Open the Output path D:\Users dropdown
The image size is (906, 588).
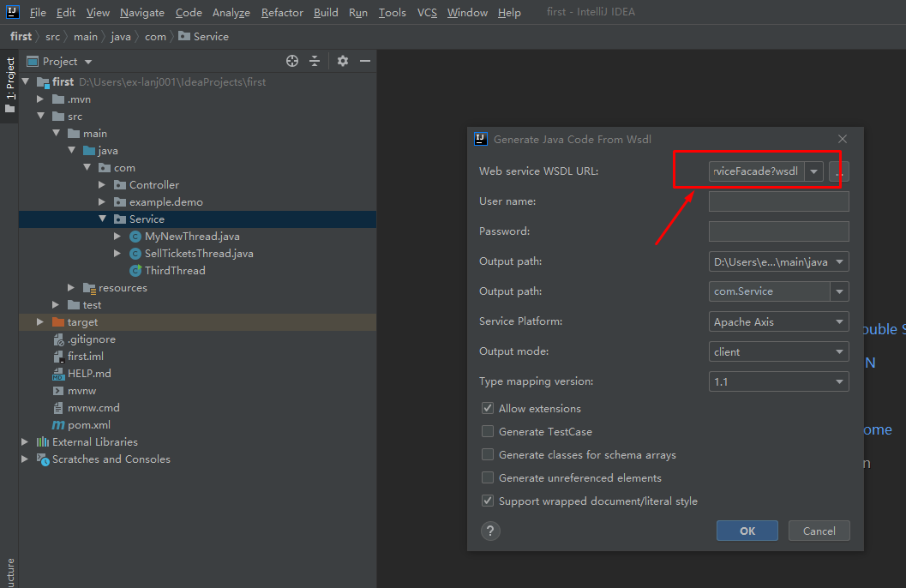point(839,261)
